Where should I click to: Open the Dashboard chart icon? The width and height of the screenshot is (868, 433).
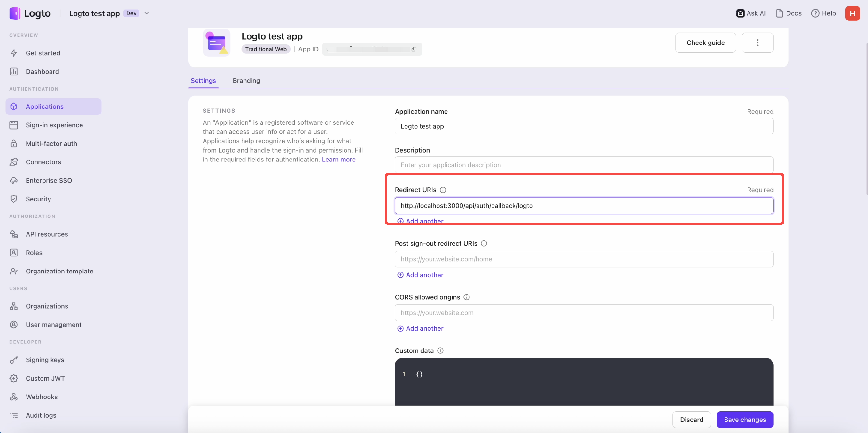(14, 72)
